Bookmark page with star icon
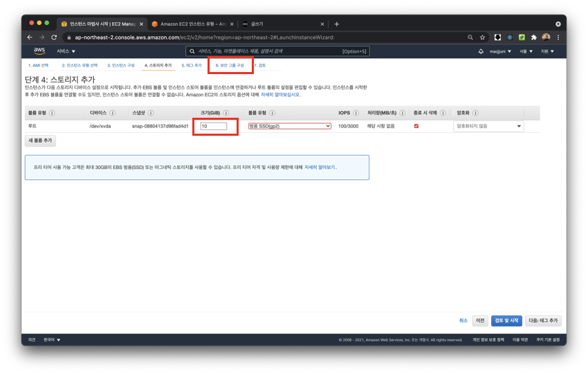Image resolution: width=588 pixels, height=374 pixels. 482,37
